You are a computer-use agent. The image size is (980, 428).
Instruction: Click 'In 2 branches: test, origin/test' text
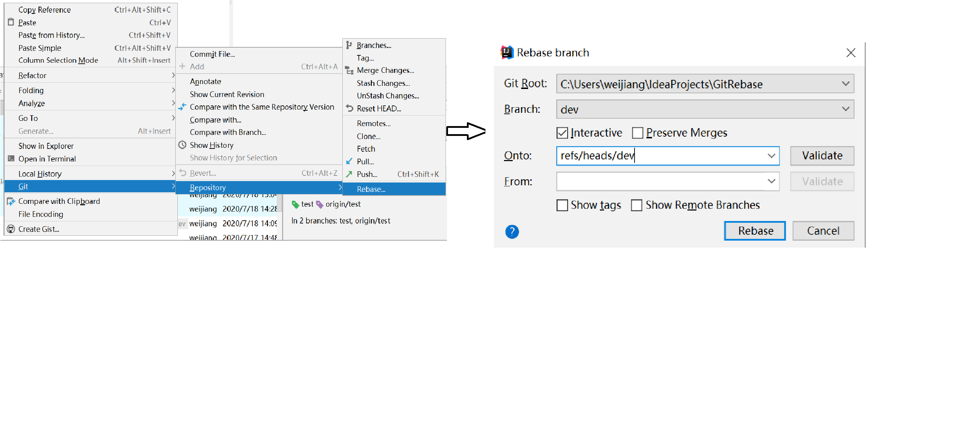pos(341,220)
